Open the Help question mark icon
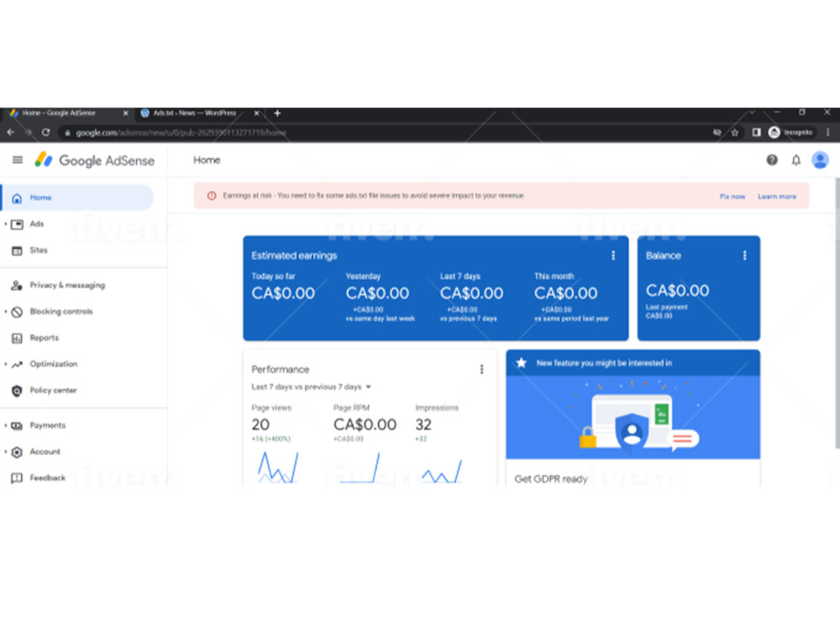The width and height of the screenshot is (840, 630). pos(771,160)
